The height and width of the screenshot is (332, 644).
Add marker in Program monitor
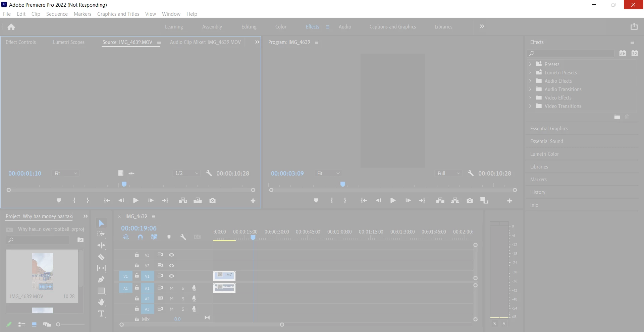316,200
